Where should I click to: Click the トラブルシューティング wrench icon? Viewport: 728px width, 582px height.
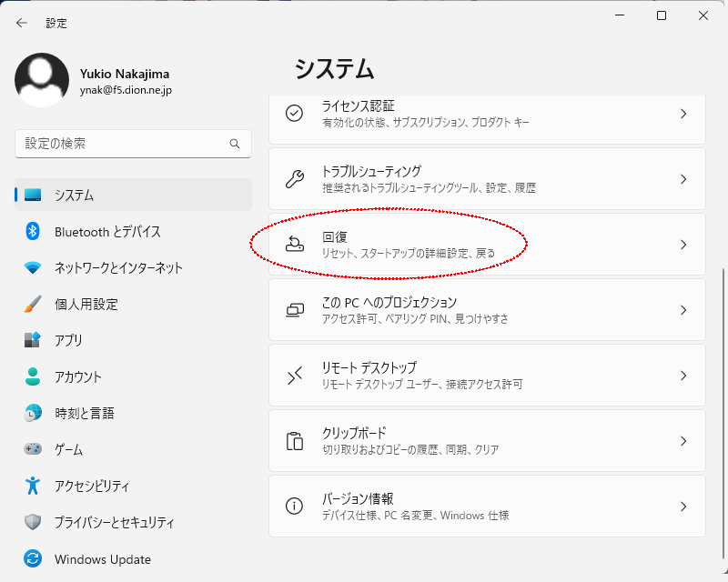[x=294, y=179]
